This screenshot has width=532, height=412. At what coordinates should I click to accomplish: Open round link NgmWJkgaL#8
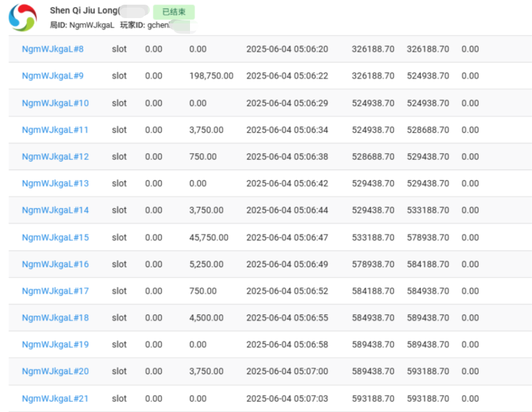coord(53,49)
